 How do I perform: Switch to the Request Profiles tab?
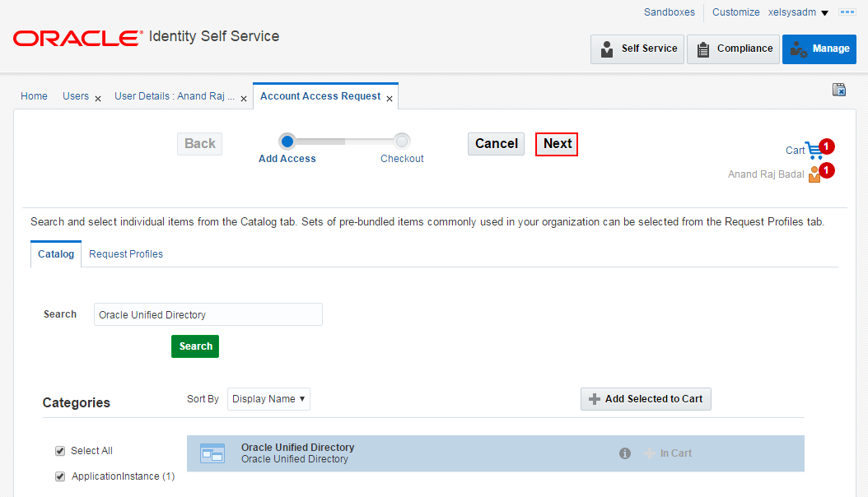(x=125, y=253)
